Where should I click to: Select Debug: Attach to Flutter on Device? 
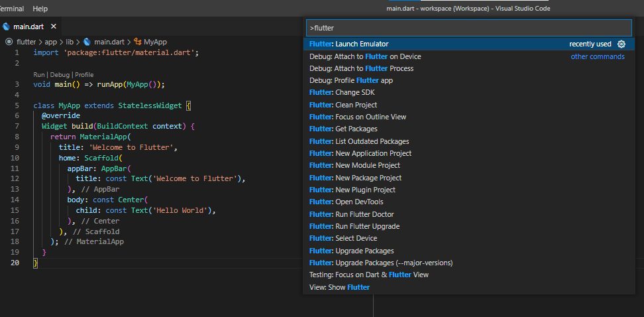click(469, 56)
